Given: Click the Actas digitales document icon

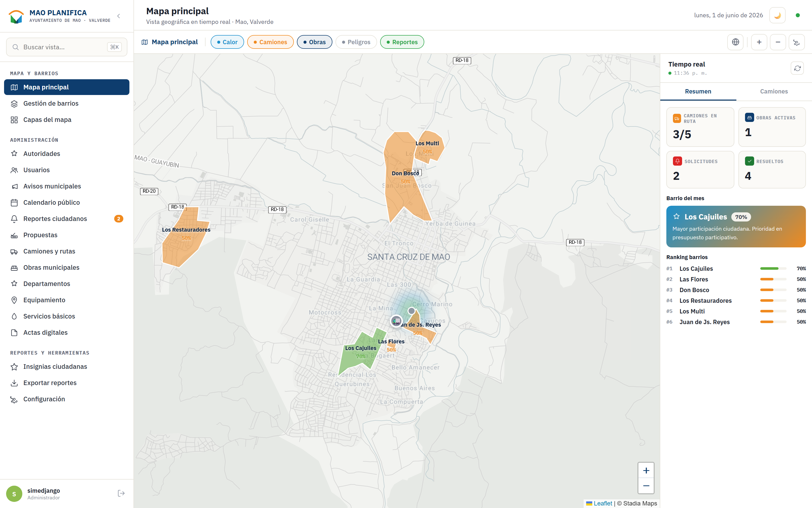Looking at the screenshot, I should [14, 333].
